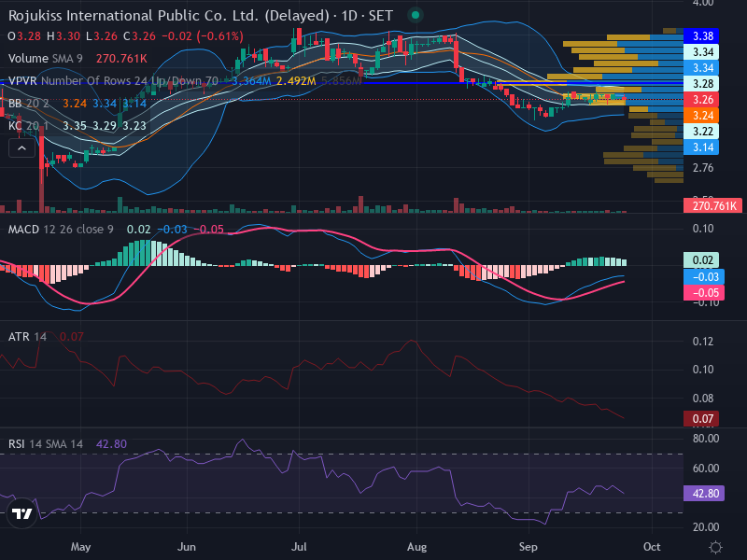Click the Jul label on time axis
Image resolution: width=747 pixels, height=560 pixels.
click(x=299, y=547)
